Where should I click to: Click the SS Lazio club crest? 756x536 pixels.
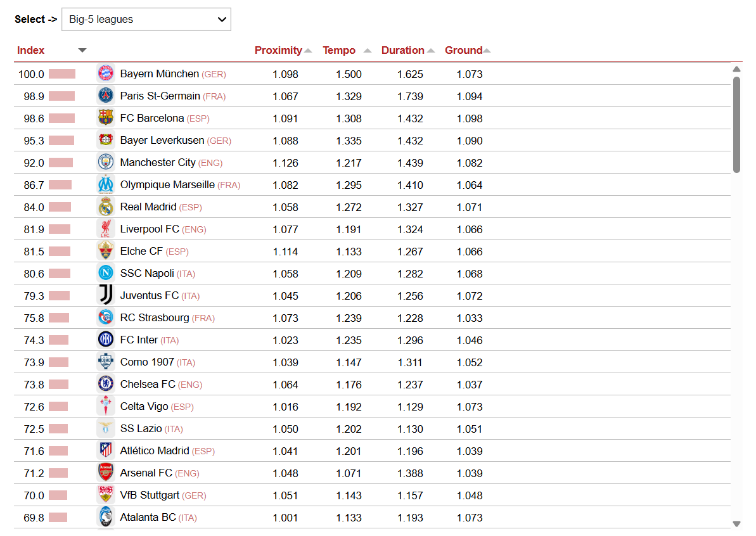click(x=106, y=428)
